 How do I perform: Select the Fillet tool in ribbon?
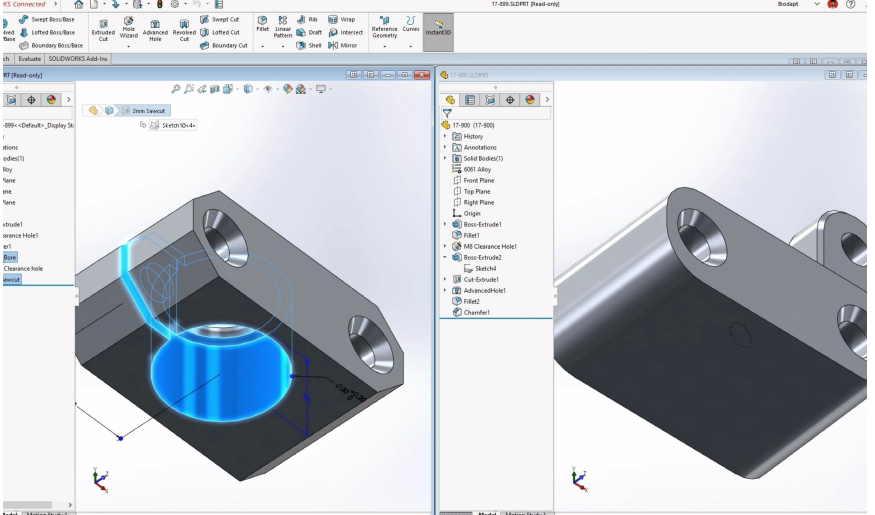263,24
